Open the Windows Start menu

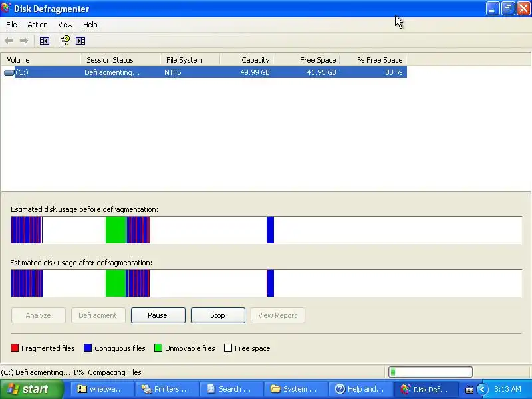32,389
